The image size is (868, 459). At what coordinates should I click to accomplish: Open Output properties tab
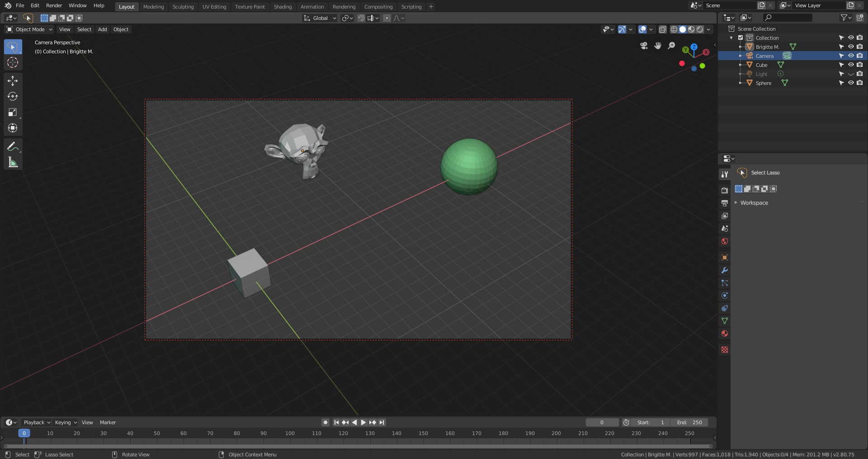(x=725, y=203)
